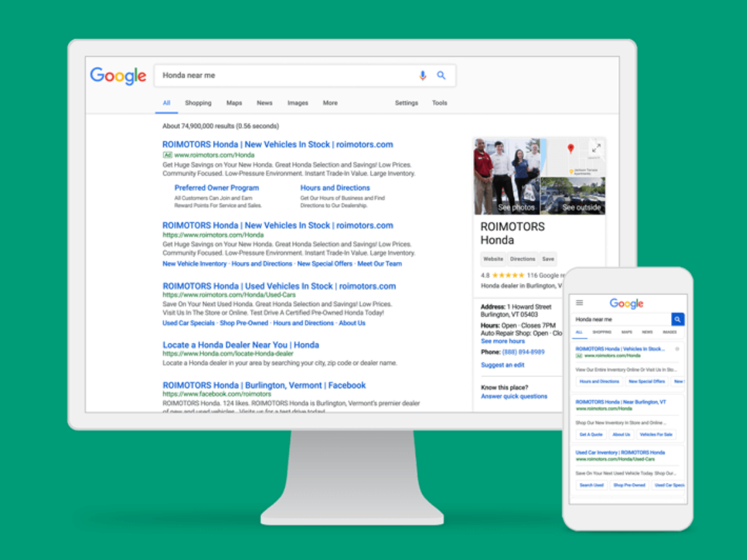Click the New Special Offers sitelink
Image resolution: width=747 pixels, height=560 pixels.
tap(324, 264)
